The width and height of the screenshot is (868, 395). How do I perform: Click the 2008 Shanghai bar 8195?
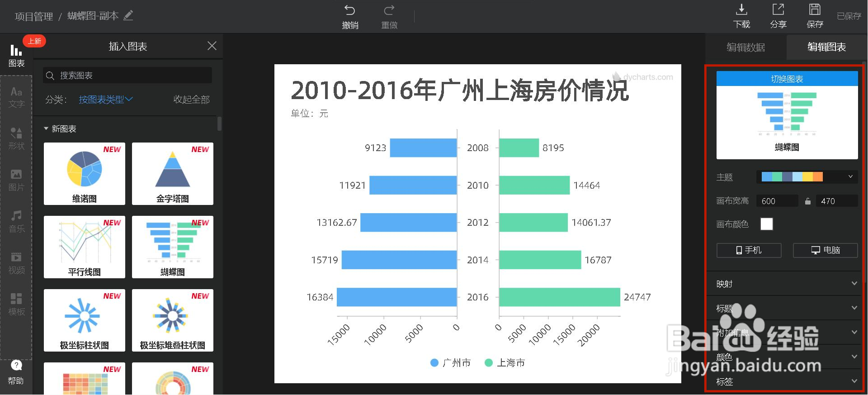pos(519,148)
